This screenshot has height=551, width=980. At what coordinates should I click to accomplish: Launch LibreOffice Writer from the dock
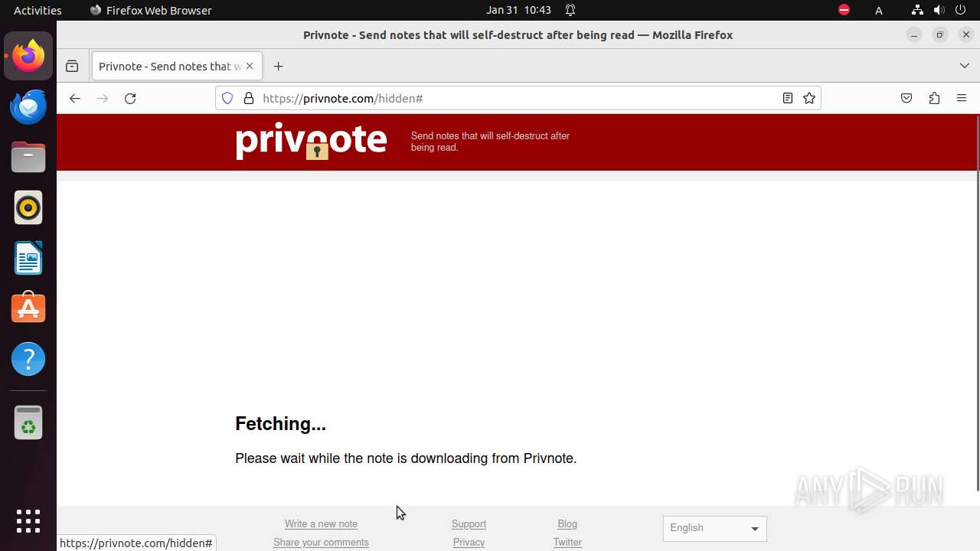click(x=28, y=258)
